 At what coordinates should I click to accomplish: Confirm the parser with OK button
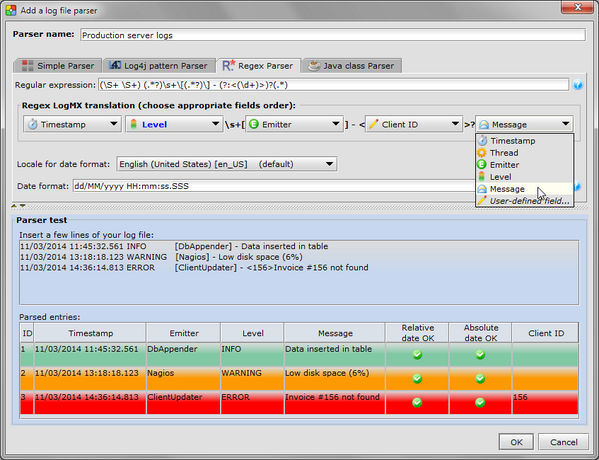[516, 442]
